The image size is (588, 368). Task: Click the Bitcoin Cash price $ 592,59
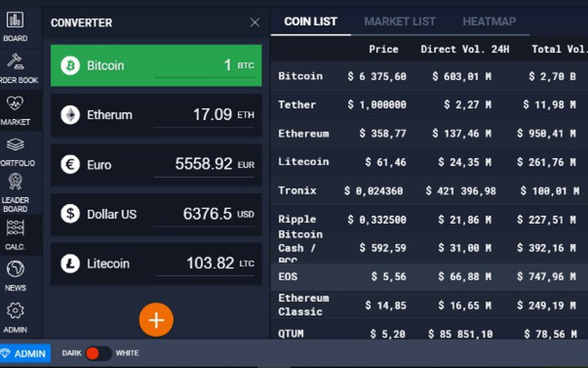[x=383, y=248]
